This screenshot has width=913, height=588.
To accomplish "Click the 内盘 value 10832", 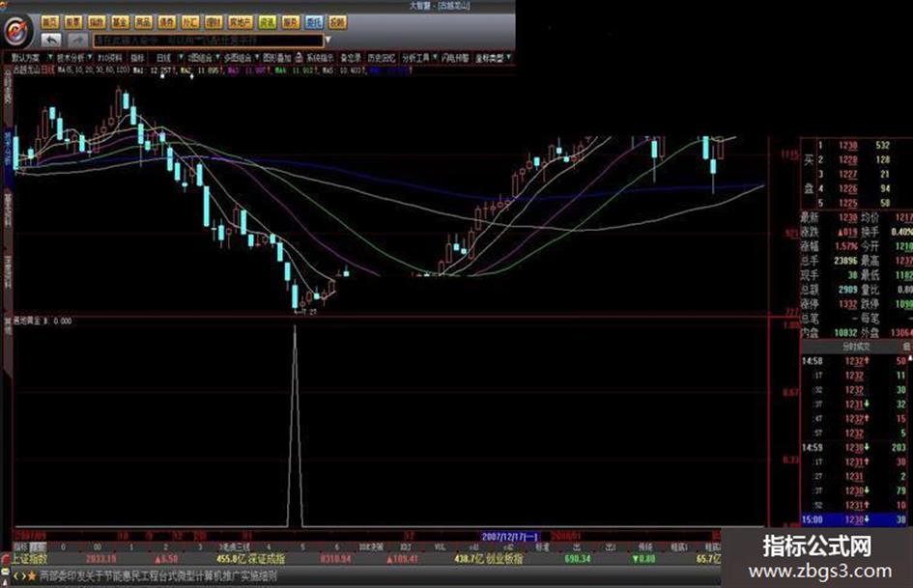I will coord(845,332).
